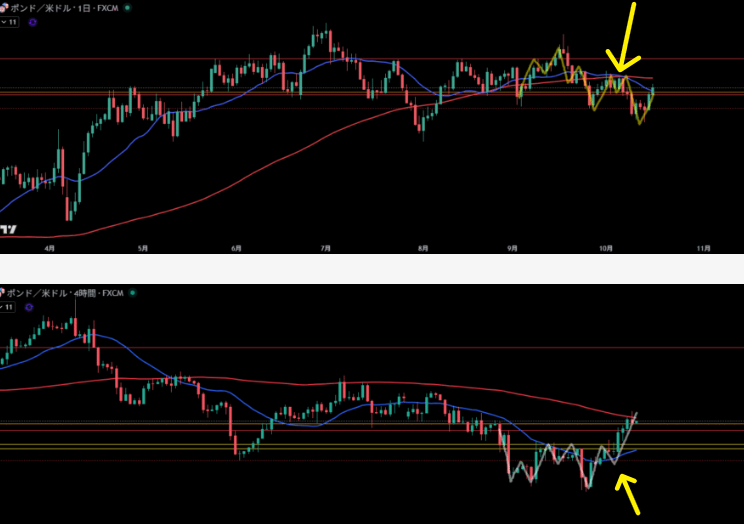Click the GBP/USD flag icon on 4-hour chart

tap(4, 293)
